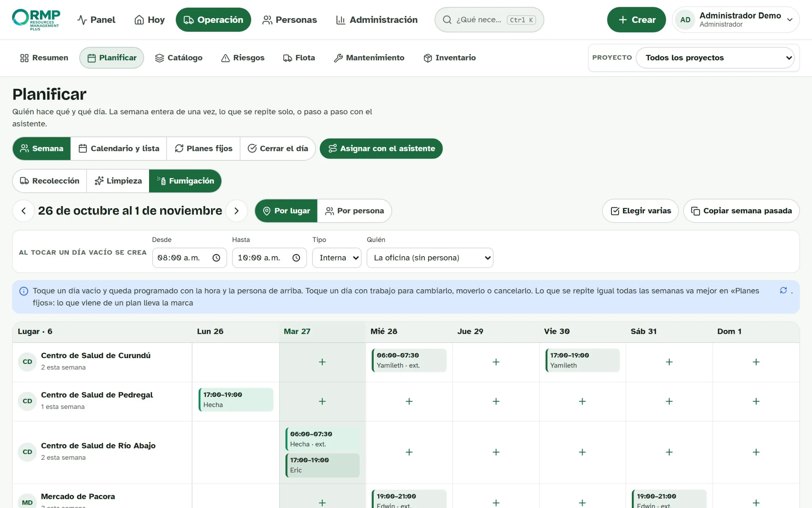This screenshot has width=812, height=508.
Task: Click Copiar semana pasada button
Action: pos(741,211)
